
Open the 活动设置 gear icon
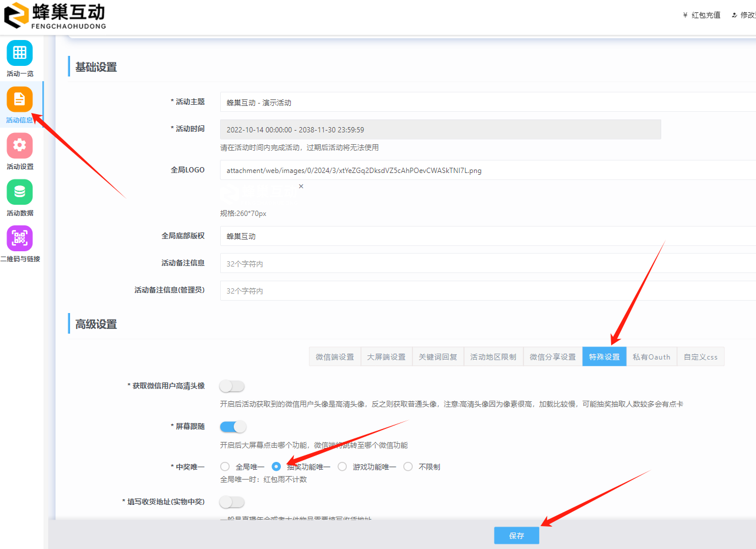point(19,145)
